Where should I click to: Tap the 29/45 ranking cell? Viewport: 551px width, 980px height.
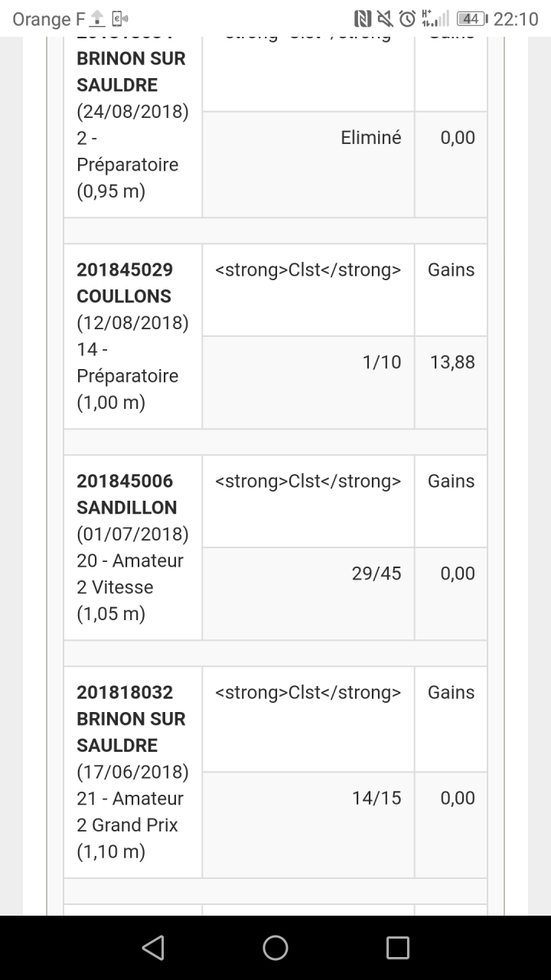pyautogui.click(x=376, y=573)
